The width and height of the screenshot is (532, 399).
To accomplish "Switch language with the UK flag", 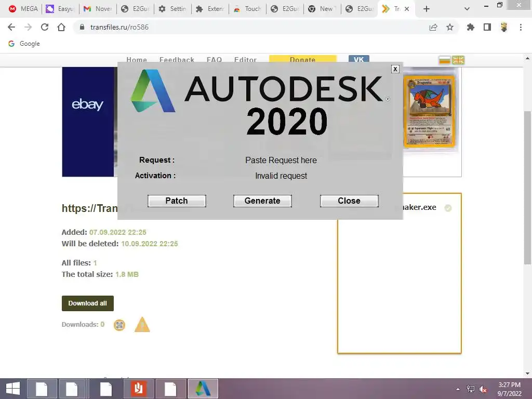I will tap(458, 60).
